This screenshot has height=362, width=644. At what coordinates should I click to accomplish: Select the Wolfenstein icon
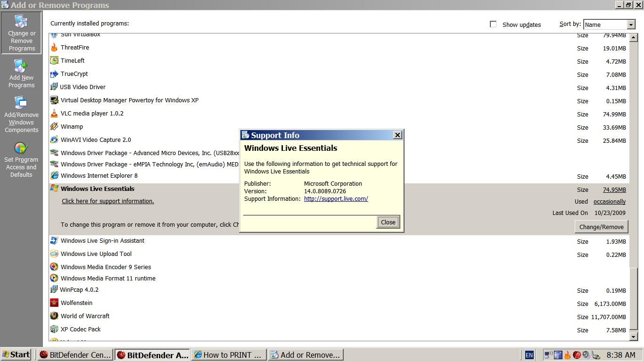pos(54,303)
